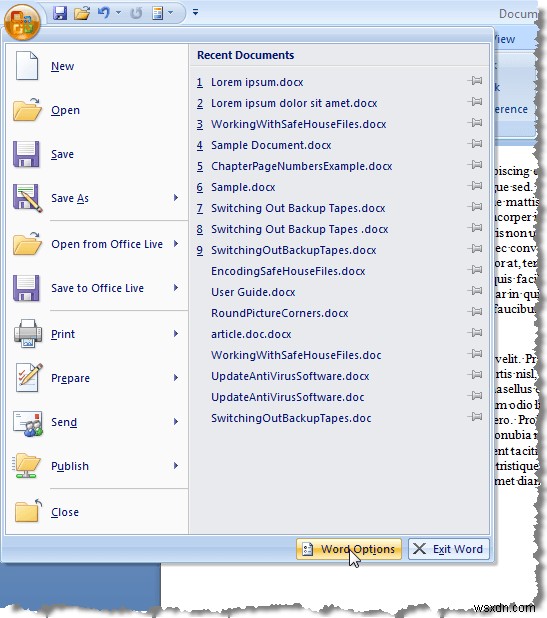
Task: Open Switching Out Backup Tapes.docx item 7
Action: tap(298, 208)
